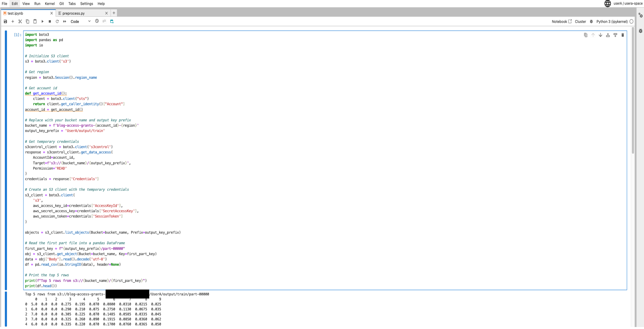The height and width of the screenshot is (329, 644).
Task: Open the property inspector gears sidebar icon
Action: click(x=640, y=15)
